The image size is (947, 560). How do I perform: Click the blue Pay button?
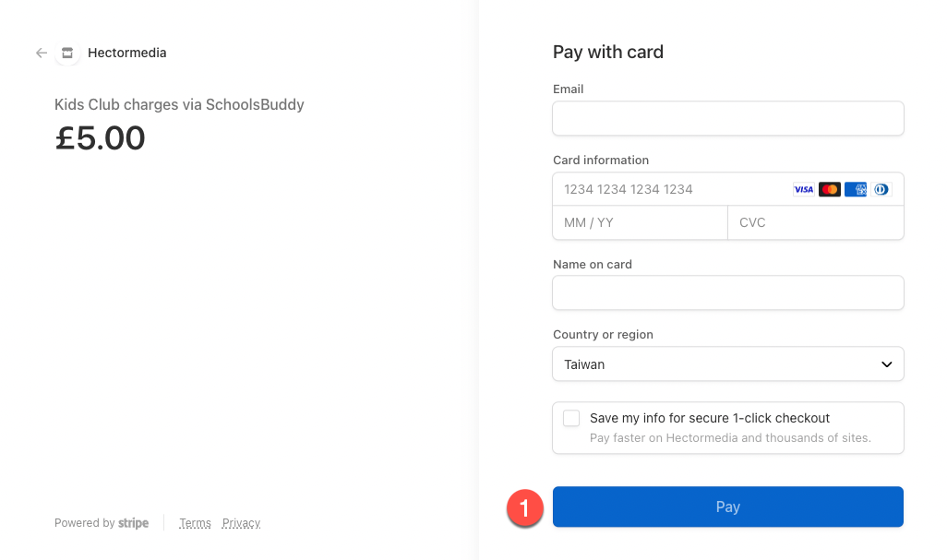click(x=727, y=506)
